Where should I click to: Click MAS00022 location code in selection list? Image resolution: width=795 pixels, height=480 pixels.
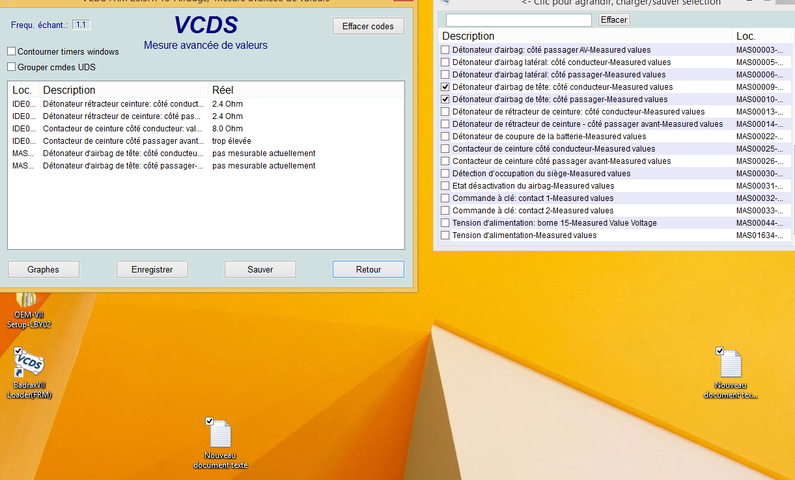pos(760,136)
